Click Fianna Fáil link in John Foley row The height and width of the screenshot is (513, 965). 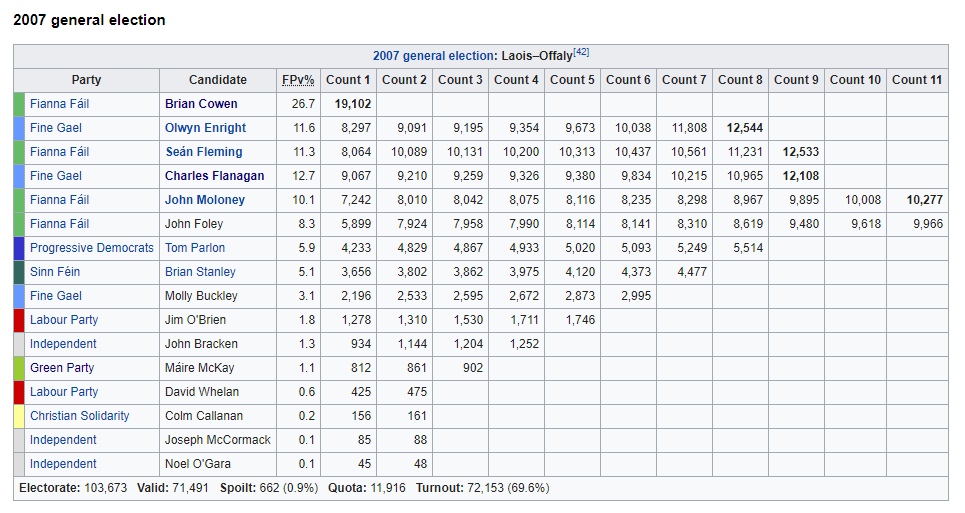[60, 224]
